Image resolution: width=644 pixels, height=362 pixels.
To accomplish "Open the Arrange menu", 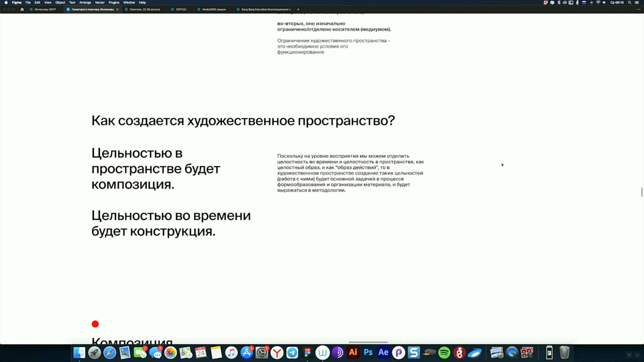I will tap(85, 2).
